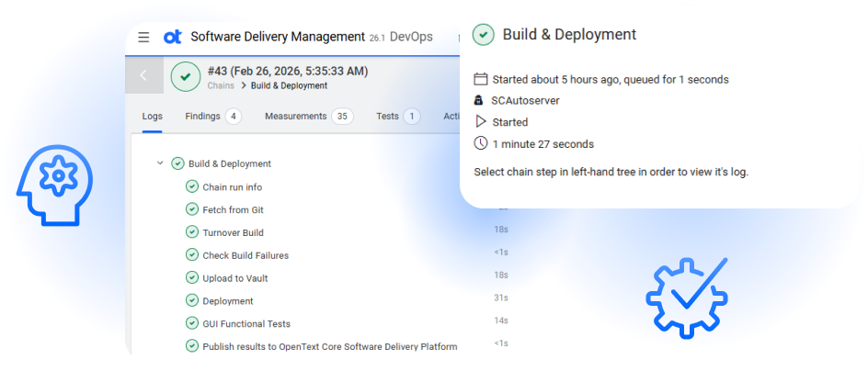
Task: Click the 18s duration of Turnover Build
Action: point(501,230)
